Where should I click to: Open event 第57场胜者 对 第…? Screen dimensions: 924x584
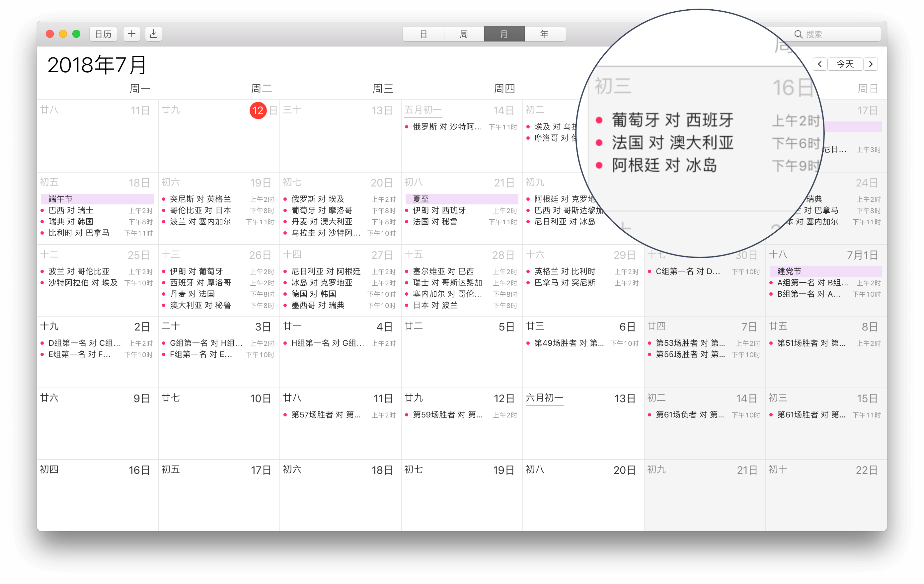340,415
